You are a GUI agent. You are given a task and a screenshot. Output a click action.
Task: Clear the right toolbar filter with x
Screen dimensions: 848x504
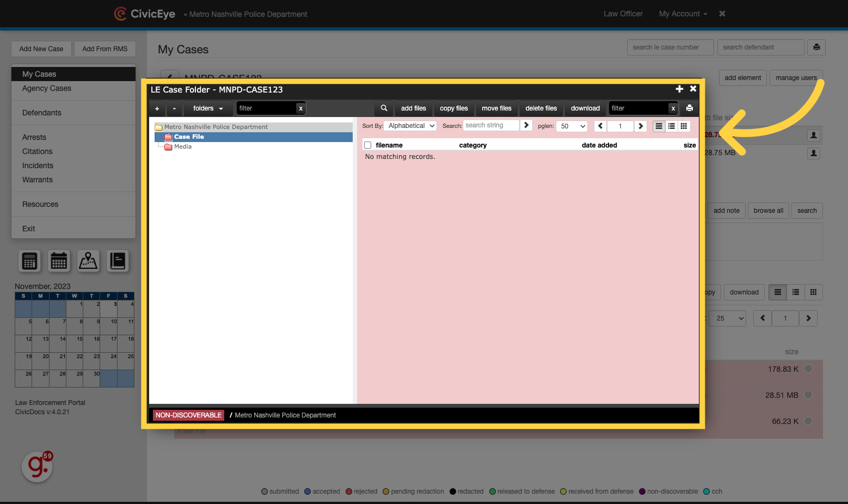[x=673, y=108]
